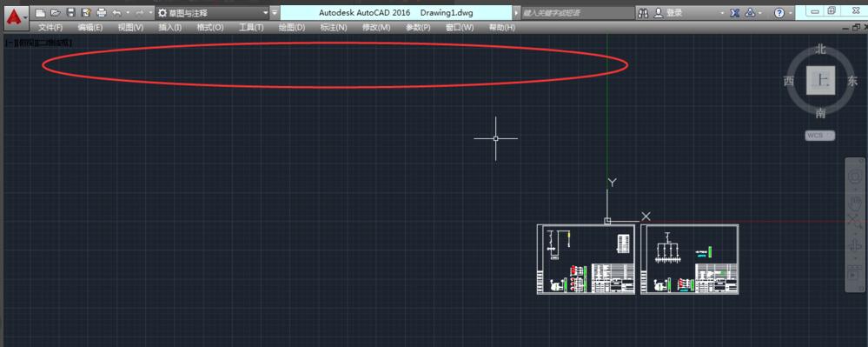Click 南 on the ViewCube compass
Screen dimensions: 868x347
(x=820, y=114)
